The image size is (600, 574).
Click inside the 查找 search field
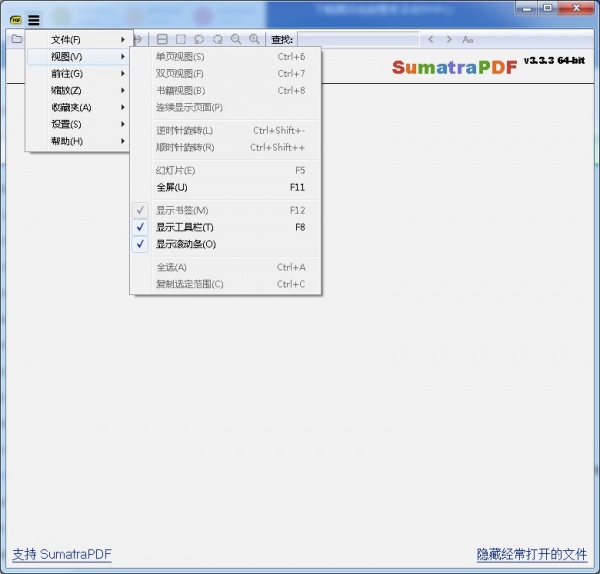(357, 39)
